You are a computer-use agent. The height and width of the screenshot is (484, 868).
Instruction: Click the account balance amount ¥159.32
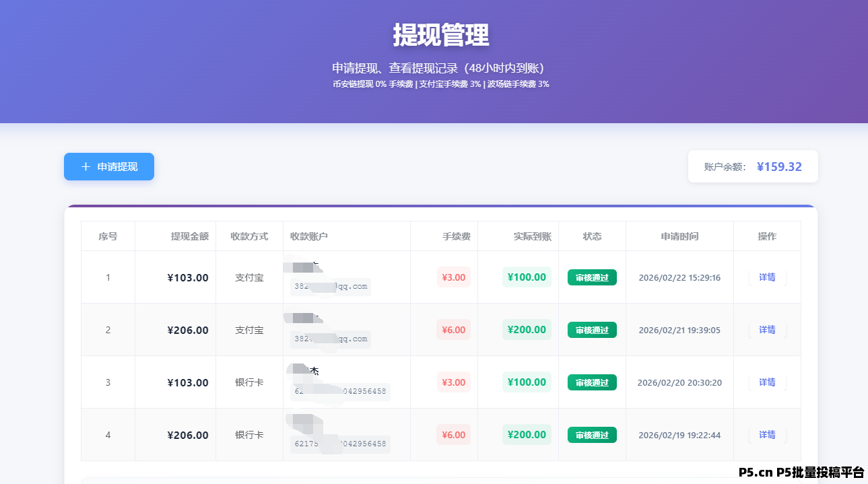point(779,166)
